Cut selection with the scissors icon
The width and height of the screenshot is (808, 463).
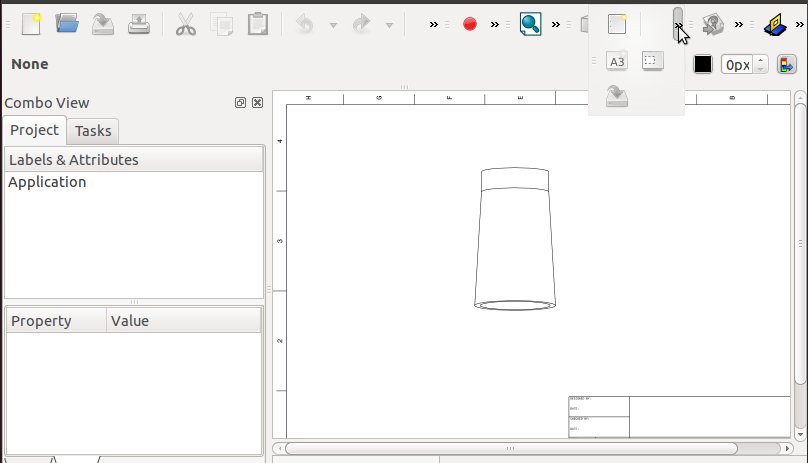click(x=186, y=24)
